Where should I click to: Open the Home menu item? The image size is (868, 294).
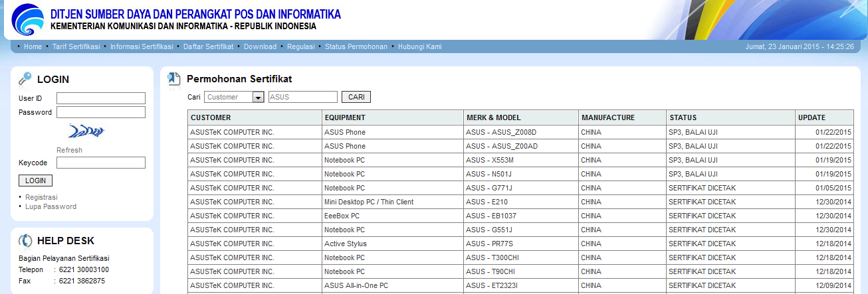coord(33,46)
